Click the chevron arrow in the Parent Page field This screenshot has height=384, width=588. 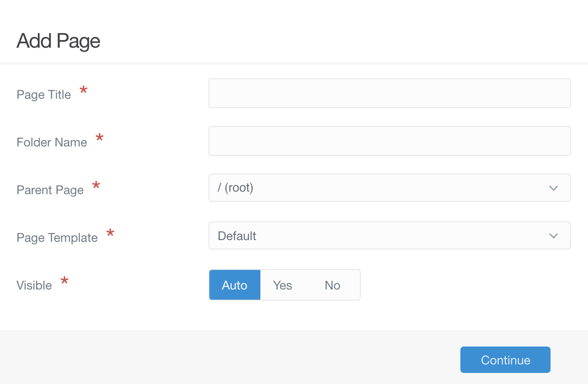click(553, 188)
